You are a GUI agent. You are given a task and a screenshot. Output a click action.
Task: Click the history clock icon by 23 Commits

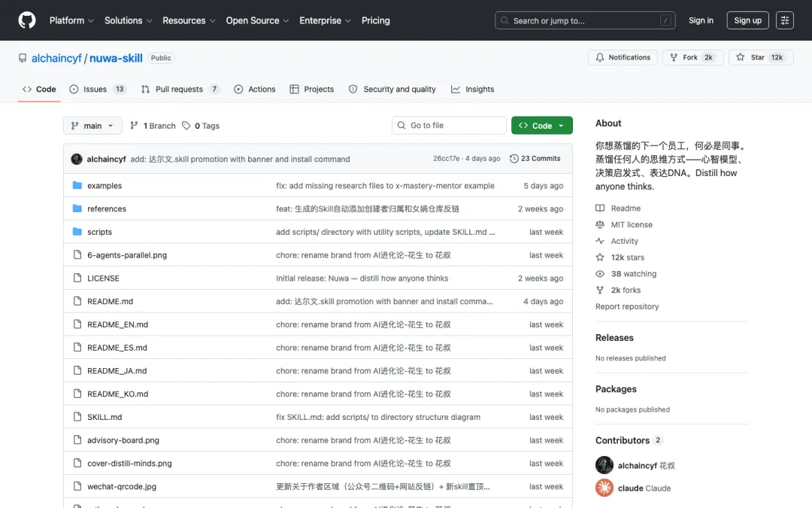pos(514,159)
